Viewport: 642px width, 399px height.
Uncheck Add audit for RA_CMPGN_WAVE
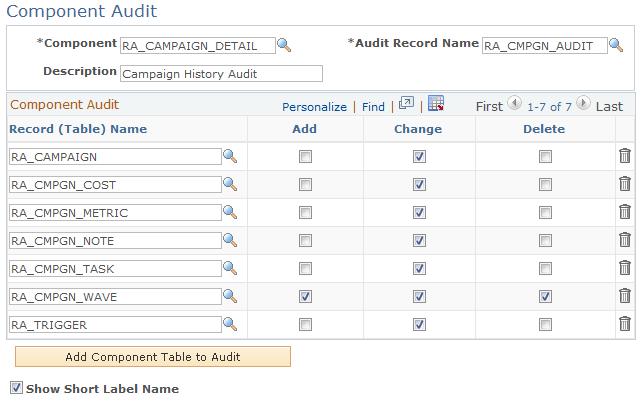point(305,296)
